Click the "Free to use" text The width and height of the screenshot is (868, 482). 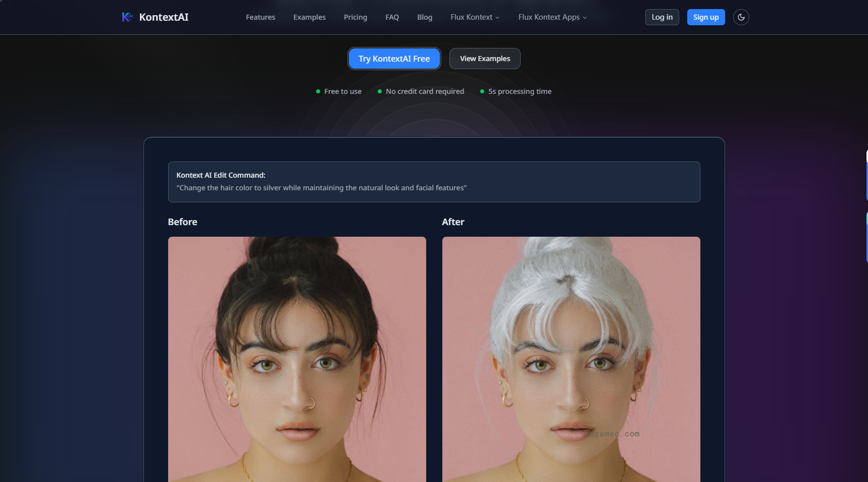[343, 91]
